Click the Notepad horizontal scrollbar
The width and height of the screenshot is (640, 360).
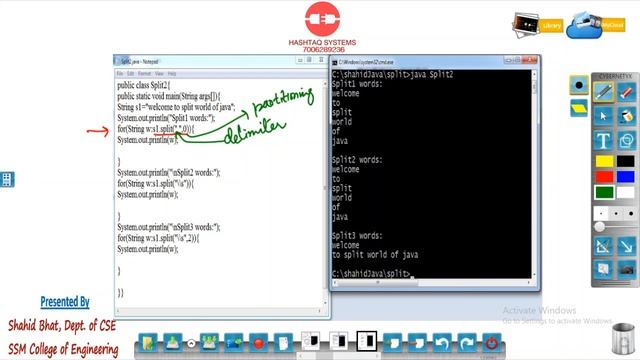point(219,311)
